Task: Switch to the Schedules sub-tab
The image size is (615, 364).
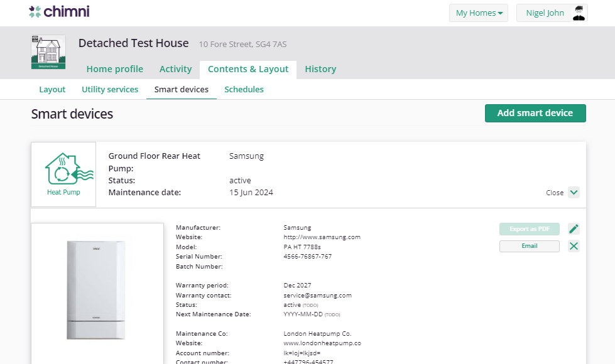Action: coord(244,89)
